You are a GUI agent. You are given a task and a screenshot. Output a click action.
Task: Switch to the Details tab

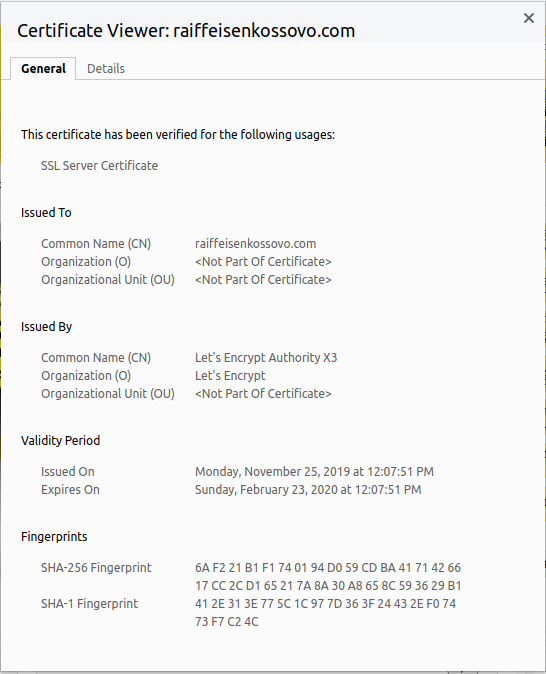point(106,69)
